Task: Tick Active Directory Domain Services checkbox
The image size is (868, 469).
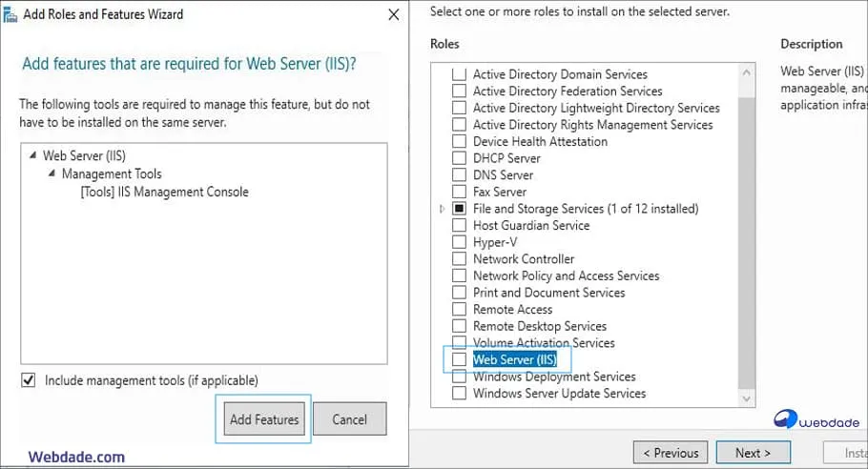Action: click(x=460, y=74)
